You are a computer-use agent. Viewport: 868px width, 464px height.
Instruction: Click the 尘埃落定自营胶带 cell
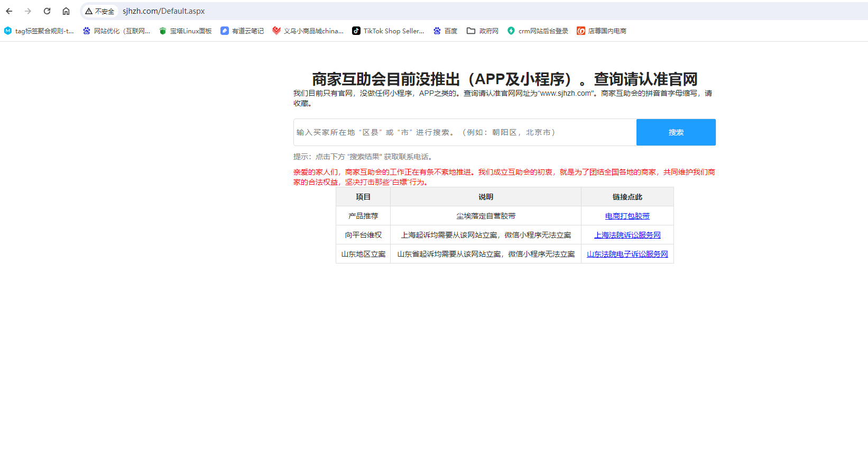(x=486, y=216)
